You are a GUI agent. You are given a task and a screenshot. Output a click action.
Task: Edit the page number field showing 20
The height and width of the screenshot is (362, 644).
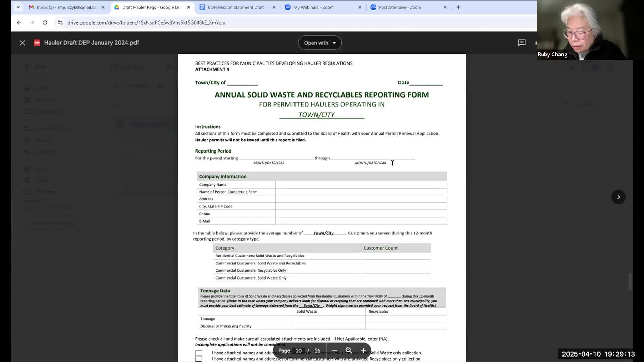(x=299, y=351)
